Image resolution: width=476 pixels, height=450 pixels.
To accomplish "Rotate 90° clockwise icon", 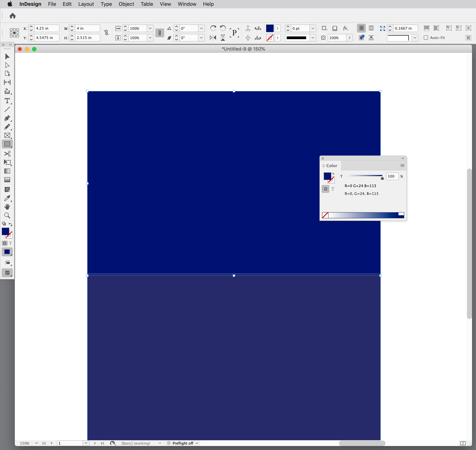I will click(x=213, y=28).
